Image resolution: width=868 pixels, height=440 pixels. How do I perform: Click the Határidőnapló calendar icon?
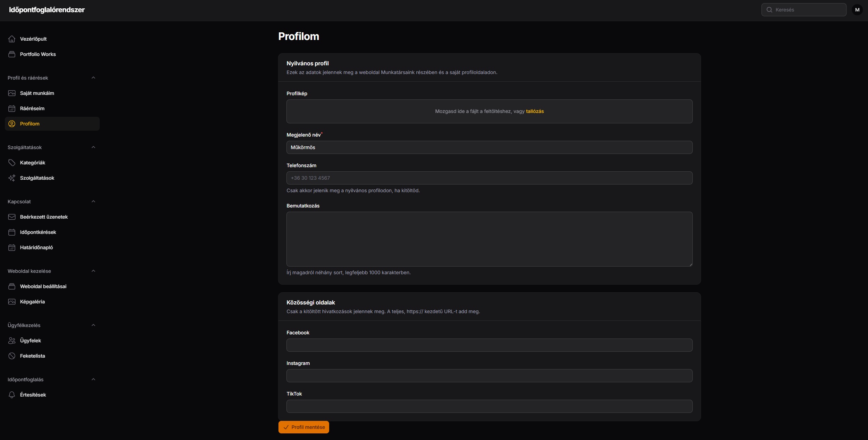(x=12, y=247)
